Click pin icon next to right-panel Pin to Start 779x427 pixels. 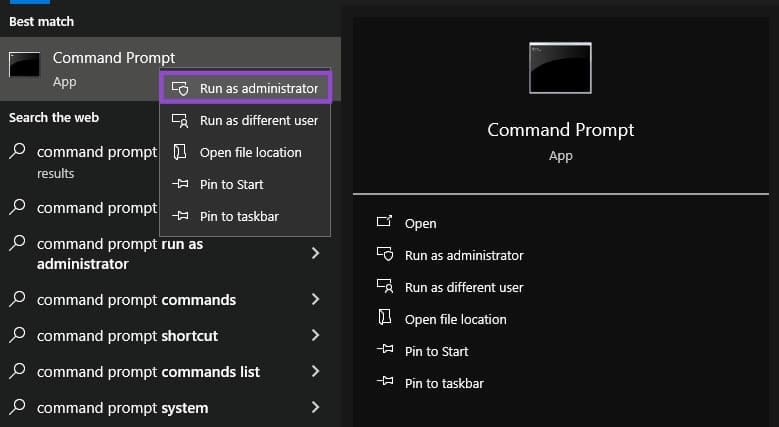tap(385, 349)
